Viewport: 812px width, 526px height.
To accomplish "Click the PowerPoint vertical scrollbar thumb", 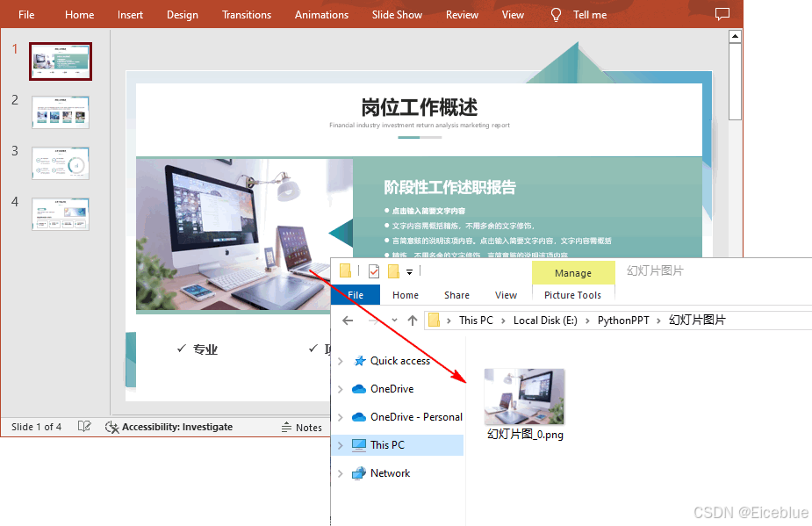I will 735,82.
